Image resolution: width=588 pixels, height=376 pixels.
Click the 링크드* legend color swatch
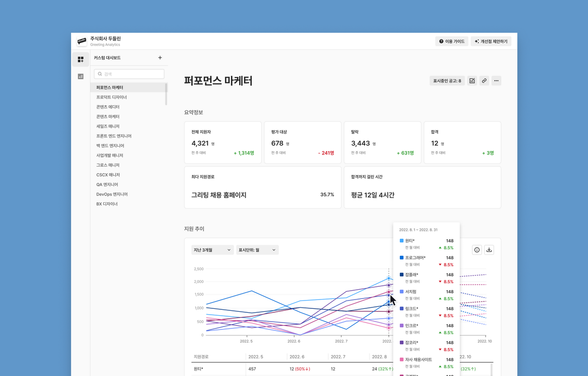[402, 308]
